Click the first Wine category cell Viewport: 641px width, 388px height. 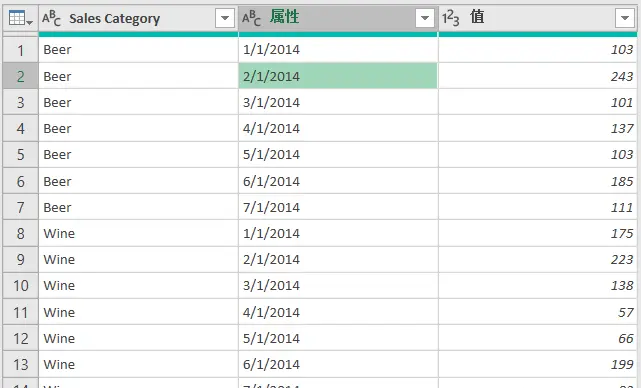[x=139, y=233]
